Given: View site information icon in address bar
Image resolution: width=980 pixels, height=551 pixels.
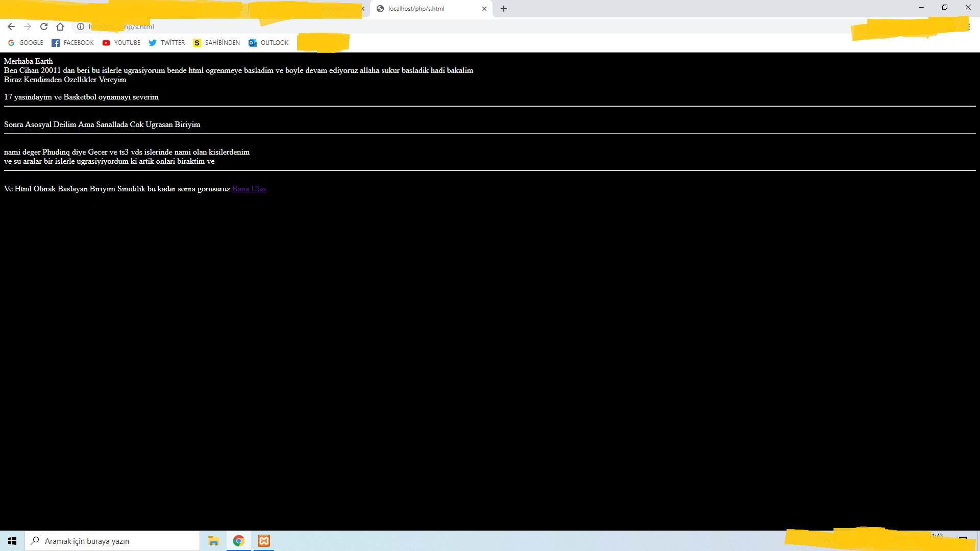Looking at the screenshot, I should (x=81, y=27).
